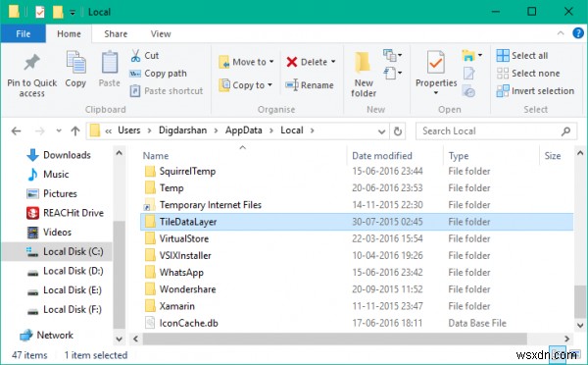588x365 pixels.
Task: Click the horizontal scrollbar in file list
Action: (x=335, y=339)
